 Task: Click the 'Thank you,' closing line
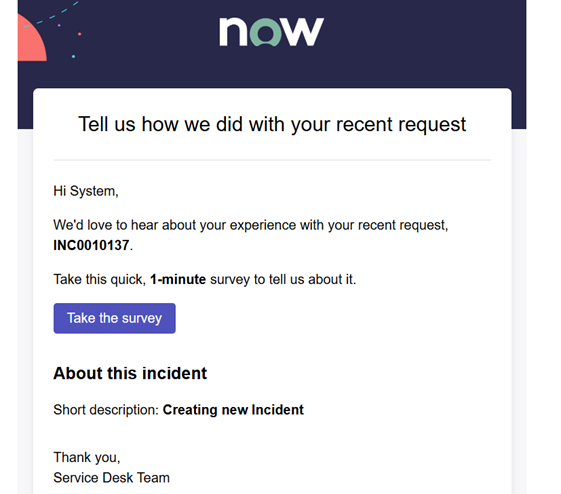(x=87, y=458)
